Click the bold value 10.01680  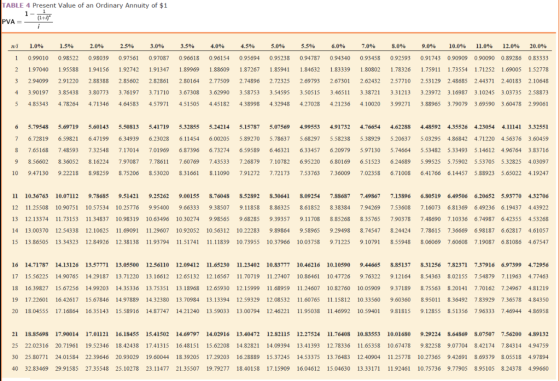coord(399,334)
